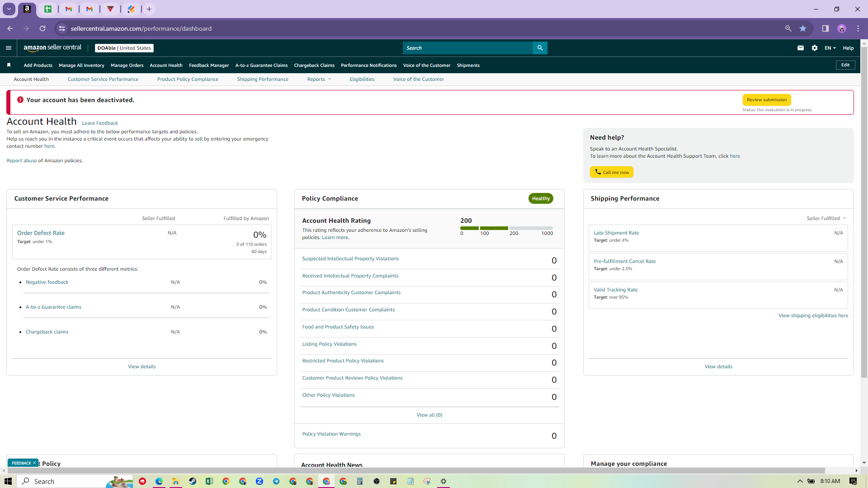
Task: Open the Chrome side panel icon
Action: click(x=826, y=28)
